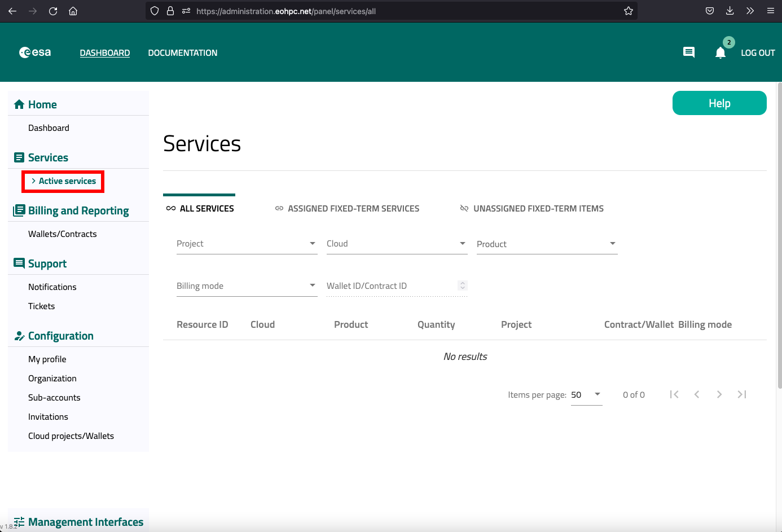Open the Dashboard top menu link
782x532 pixels.
point(105,52)
